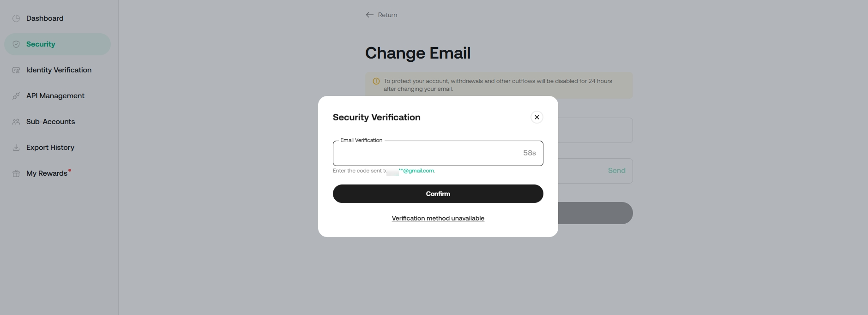
Task: Click the greyed-out submit button behind dialog
Action: tap(595, 213)
